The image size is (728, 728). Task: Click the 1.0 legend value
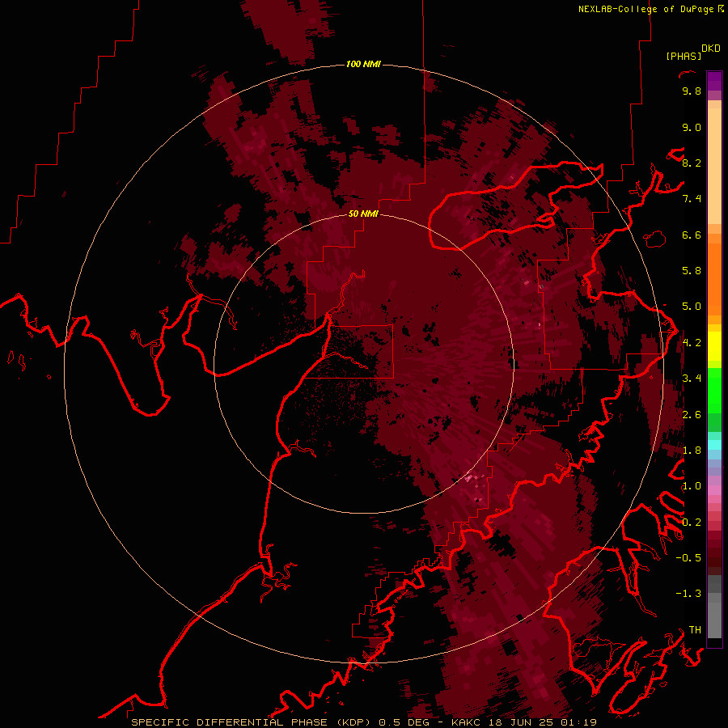pyautogui.click(x=692, y=486)
